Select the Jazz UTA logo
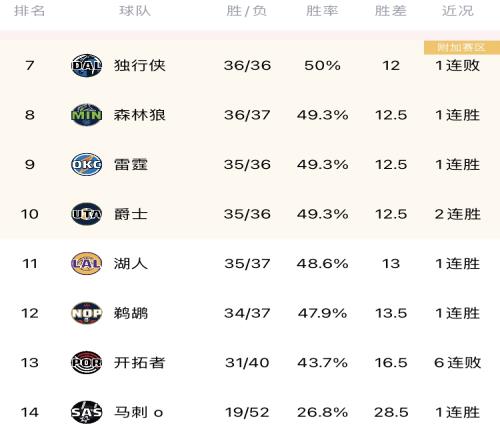 pos(86,214)
